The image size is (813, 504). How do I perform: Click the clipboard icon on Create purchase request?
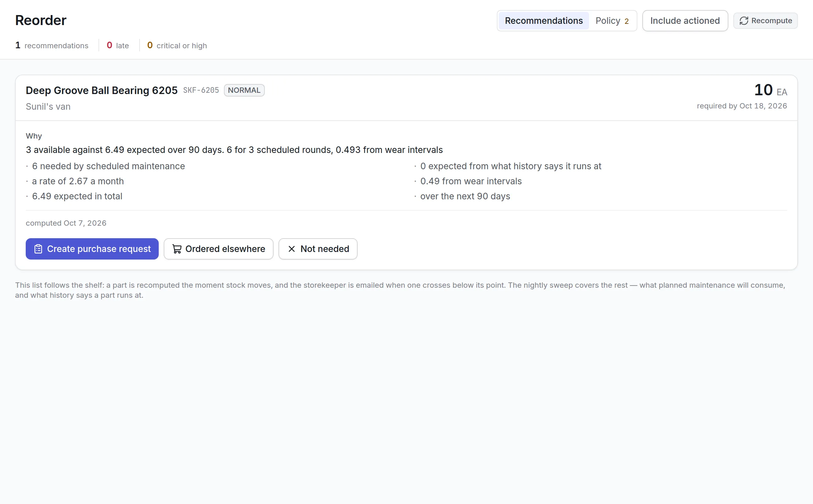[38, 249]
